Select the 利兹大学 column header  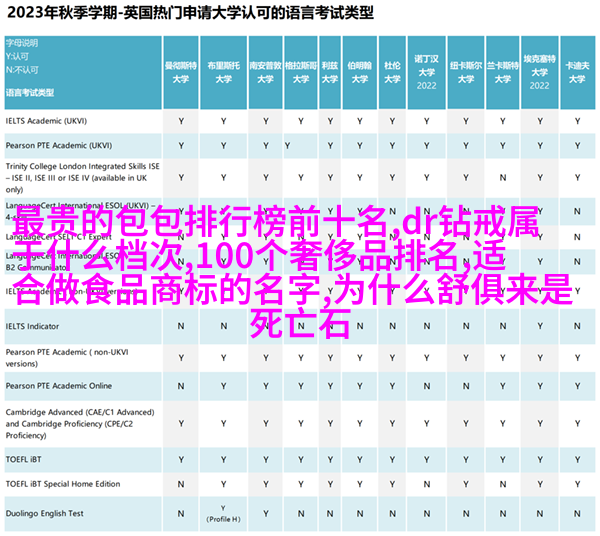[330, 72]
